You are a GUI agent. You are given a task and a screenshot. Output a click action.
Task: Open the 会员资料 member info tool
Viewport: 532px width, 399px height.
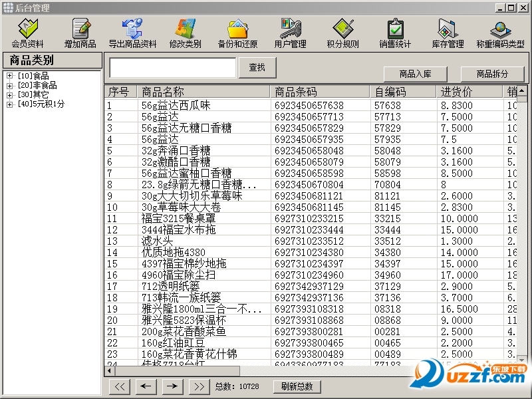(x=27, y=33)
